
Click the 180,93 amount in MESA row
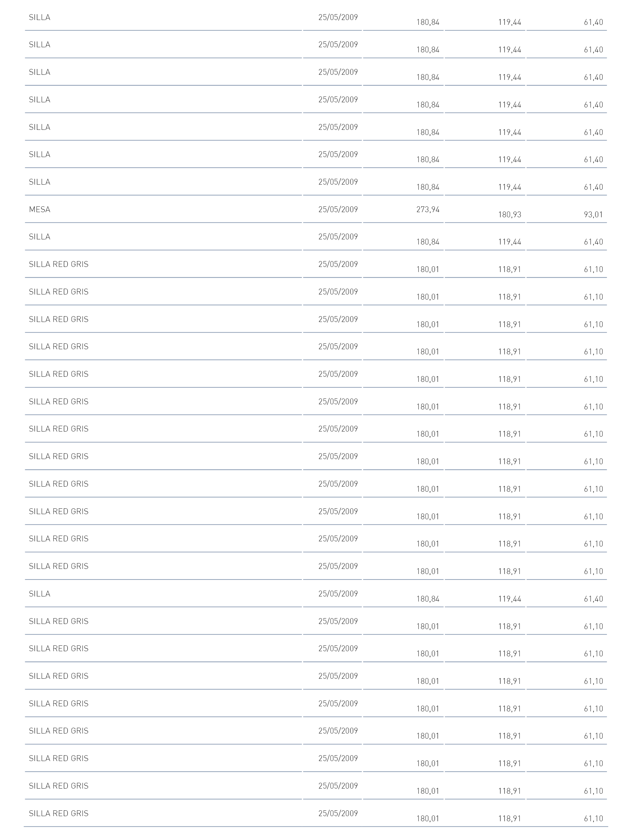click(509, 215)
